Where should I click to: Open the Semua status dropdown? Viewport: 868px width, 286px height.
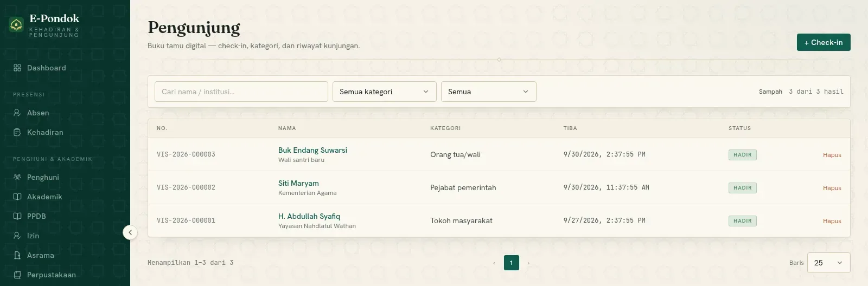click(489, 92)
